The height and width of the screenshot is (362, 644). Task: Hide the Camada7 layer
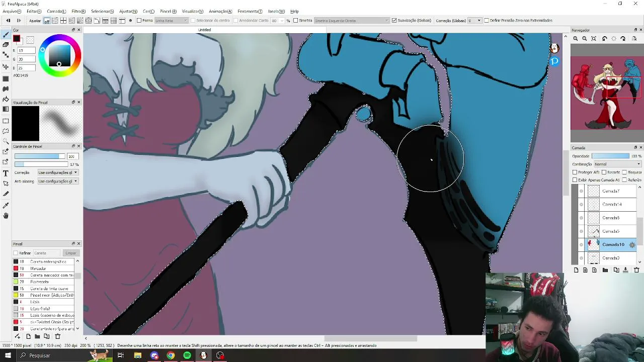click(x=581, y=191)
